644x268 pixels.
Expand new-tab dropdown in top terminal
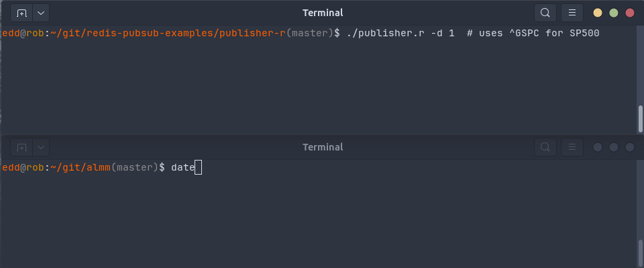(41, 13)
